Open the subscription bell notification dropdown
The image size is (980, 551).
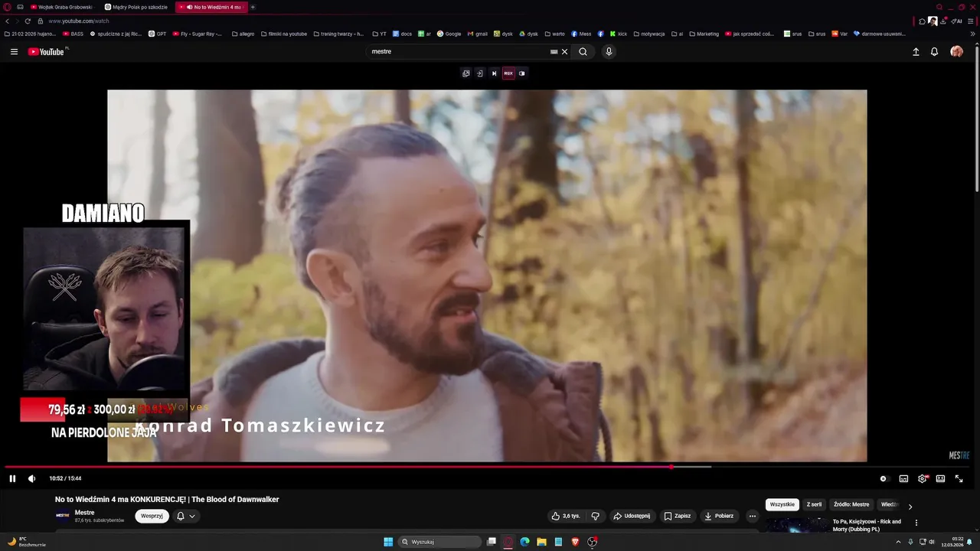tap(186, 516)
